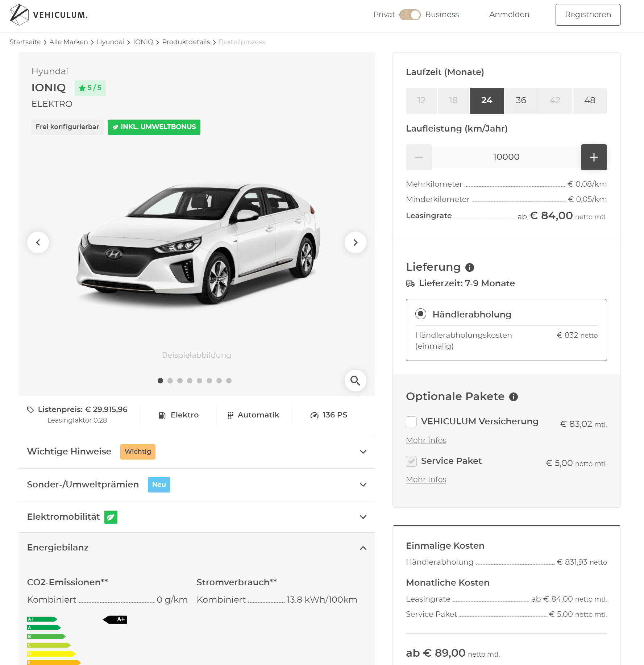
Task: Click the green A+ efficiency bar
Action: (x=42, y=619)
